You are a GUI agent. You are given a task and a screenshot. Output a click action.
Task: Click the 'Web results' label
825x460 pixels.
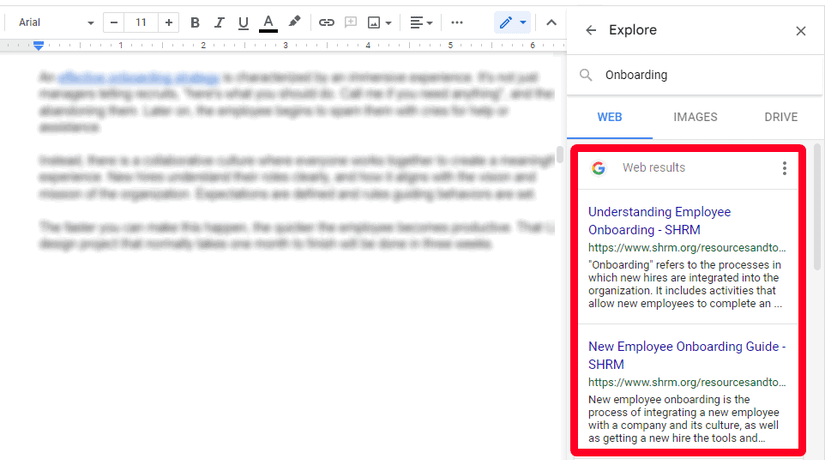(x=653, y=167)
